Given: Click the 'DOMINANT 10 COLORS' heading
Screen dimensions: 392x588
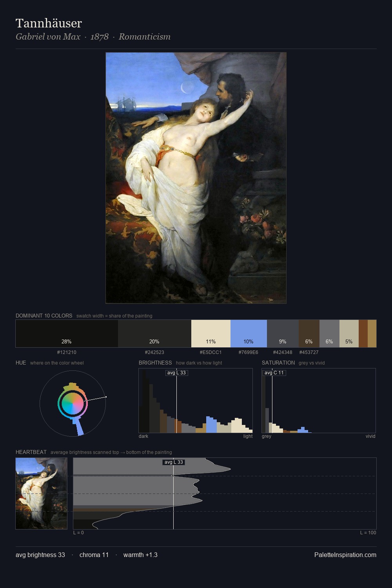Looking at the screenshot, I should click(x=44, y=316).
